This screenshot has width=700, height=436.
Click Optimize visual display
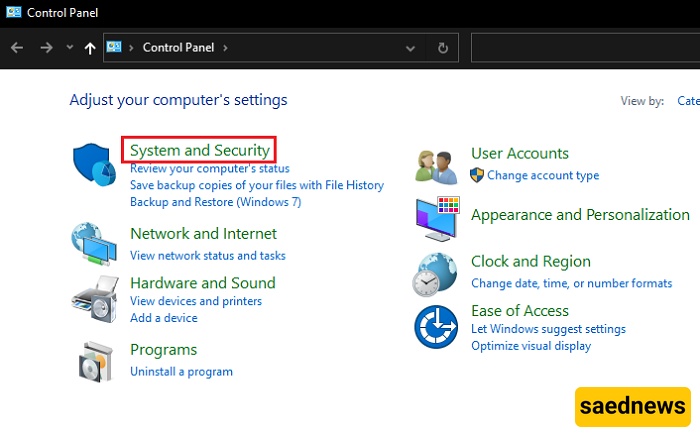coord(531,346)
